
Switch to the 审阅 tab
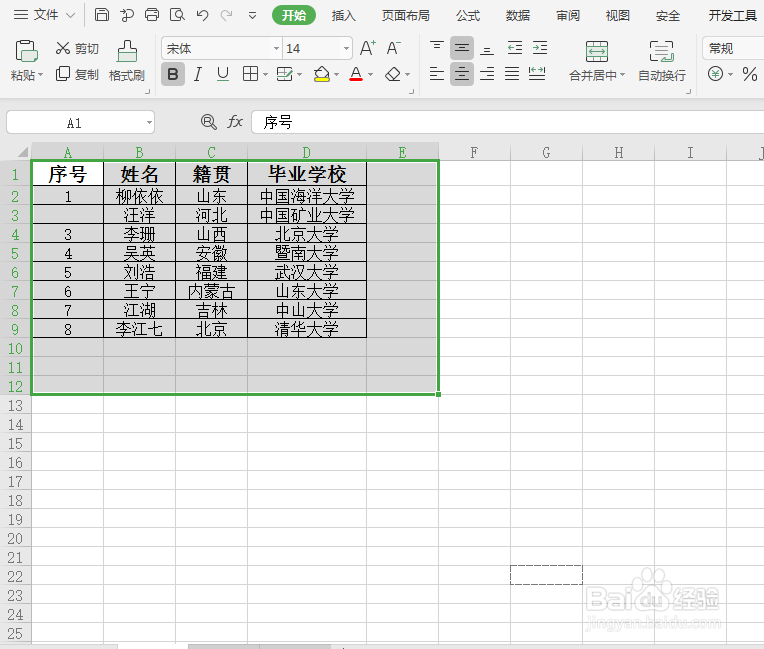568,16
